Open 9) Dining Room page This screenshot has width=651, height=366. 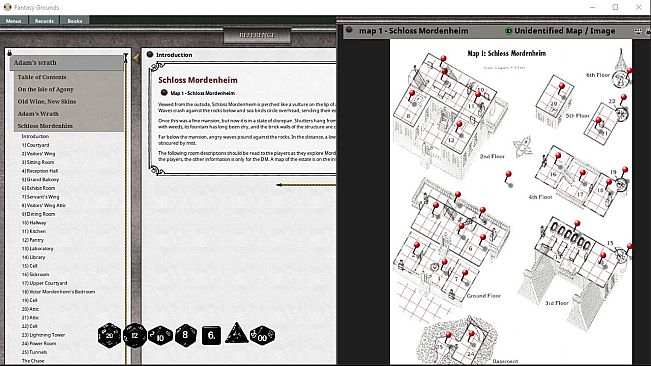[x=38, y=214]
